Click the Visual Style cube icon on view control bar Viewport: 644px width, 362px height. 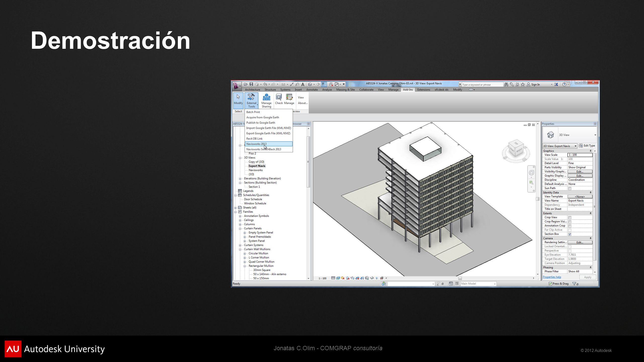pyautogui.click(x=338, y=278)
